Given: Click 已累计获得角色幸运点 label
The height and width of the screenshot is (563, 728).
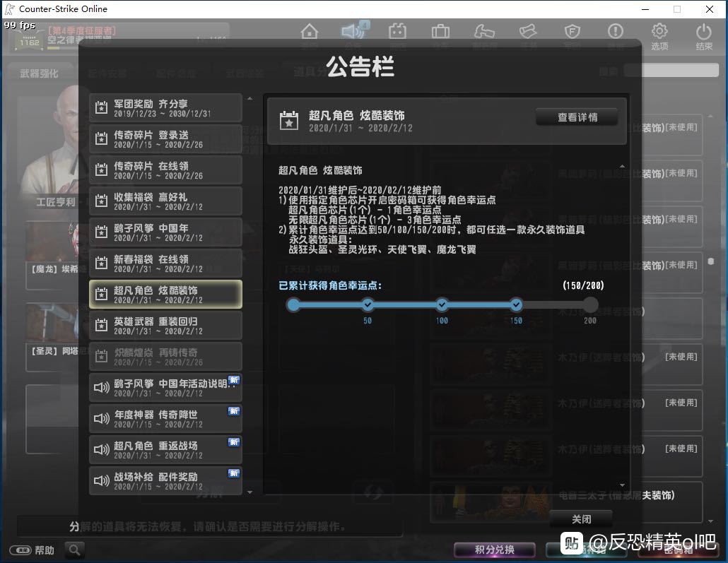Looking at the screenshot, I should [330, 285].
